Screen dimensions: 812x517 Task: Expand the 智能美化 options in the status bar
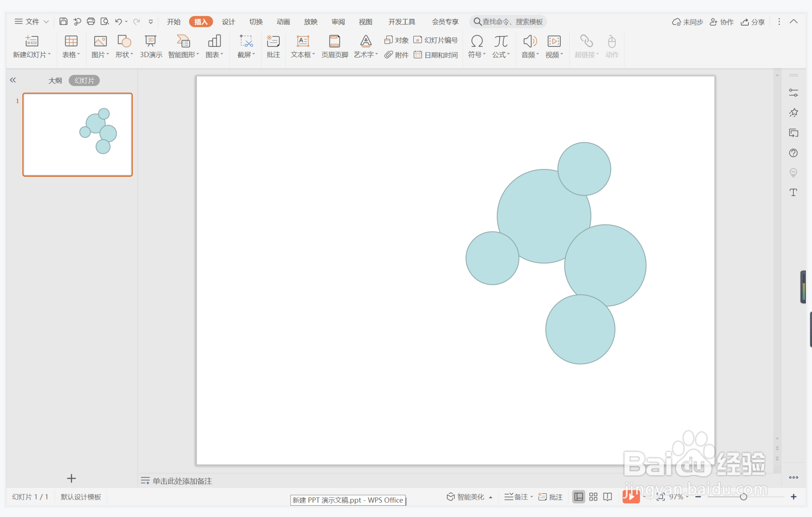pos(491,497)
